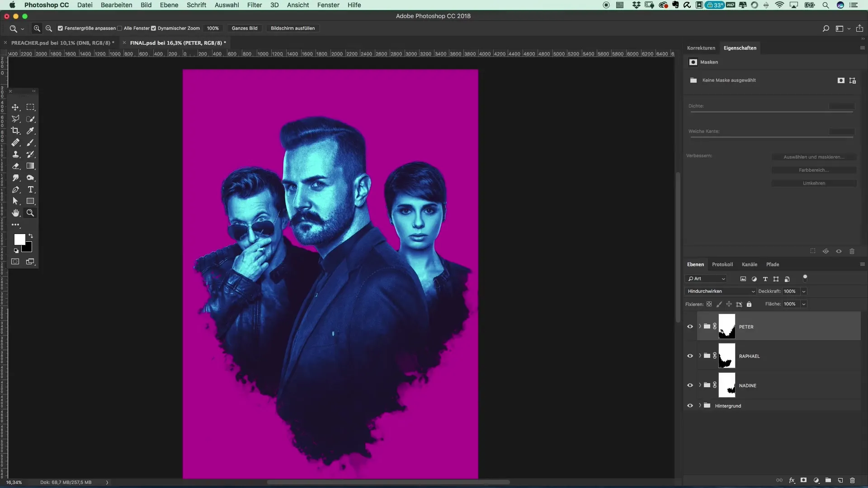Expand the NADINE group
868x488 pixels.
pyautogui.click(x=700, y=385)
